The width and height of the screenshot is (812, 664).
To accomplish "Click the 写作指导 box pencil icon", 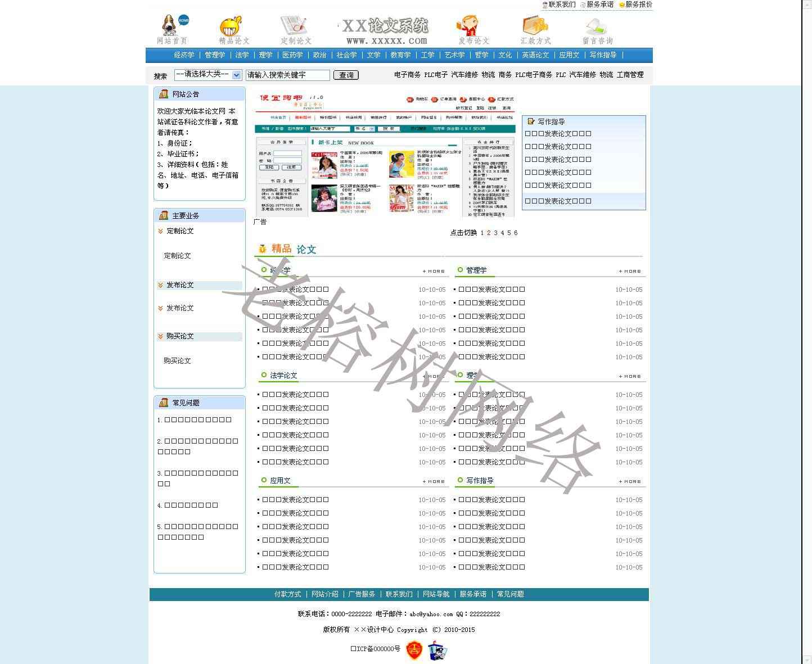I will click(531, 121).
